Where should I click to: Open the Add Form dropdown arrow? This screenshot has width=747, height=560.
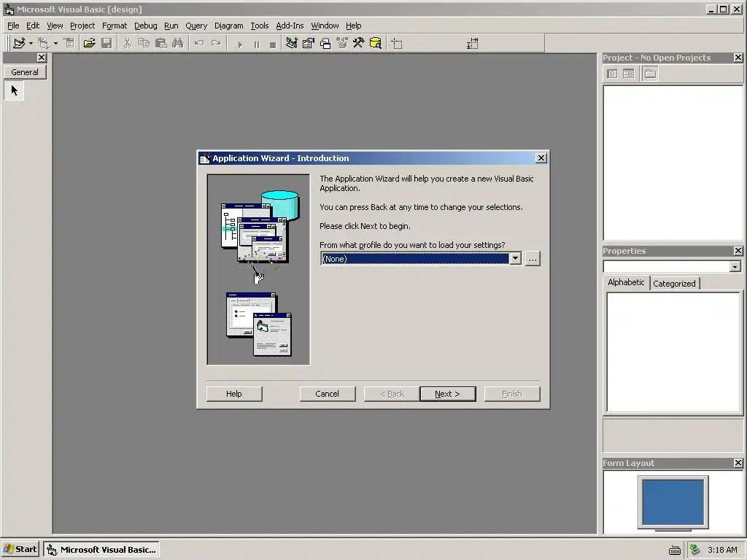(55, 43)
